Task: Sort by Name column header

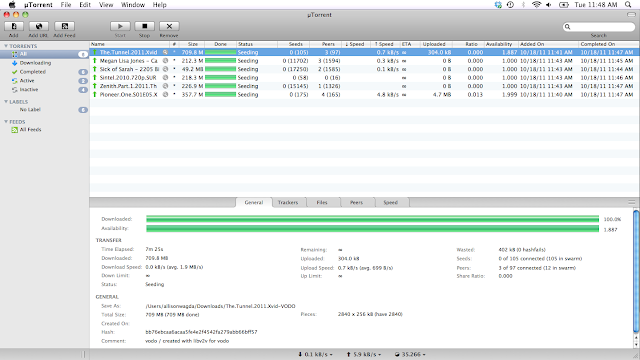Action: coord(130,44)
